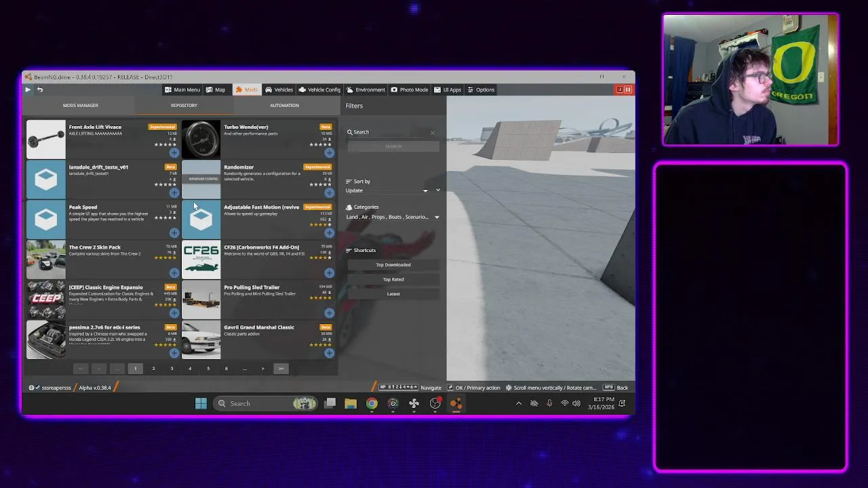Go to page 3 of mods

[x=172, y=369]
